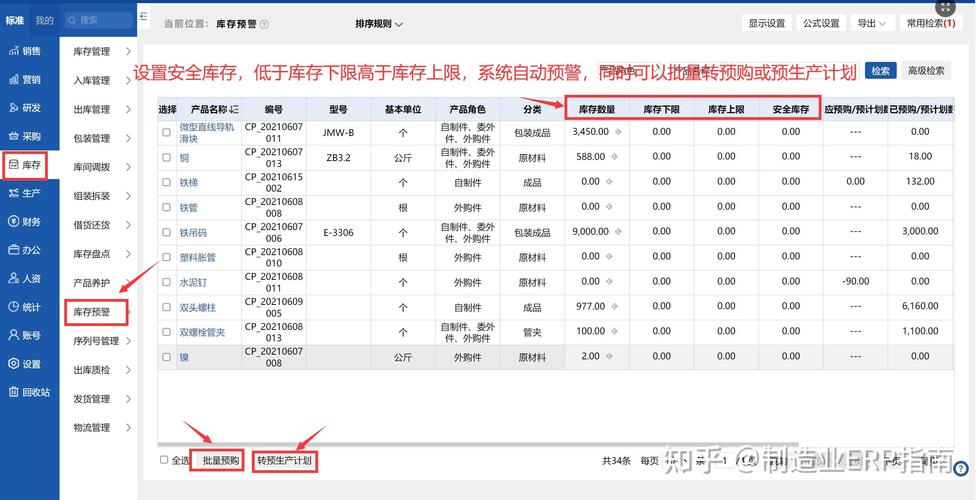
Task: Check the box for 双头螺柱 row
Action: tap(166, 307)
